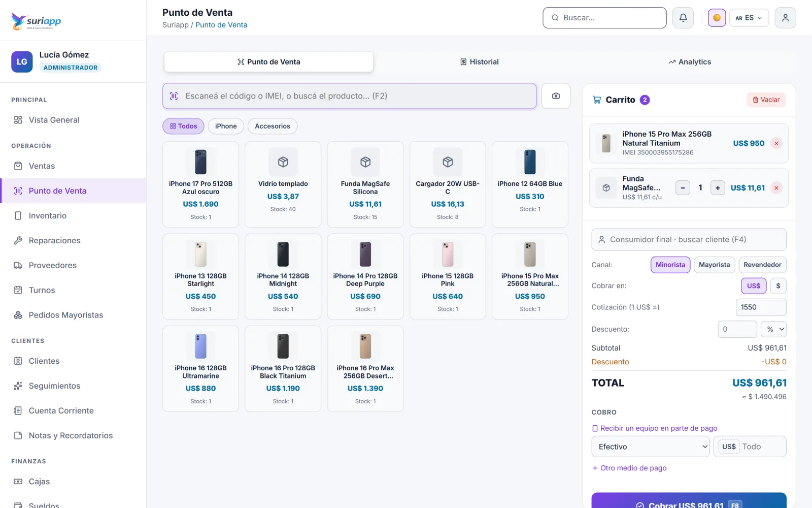
Task: Click the Cotización 1550 field
Action: 761,307
